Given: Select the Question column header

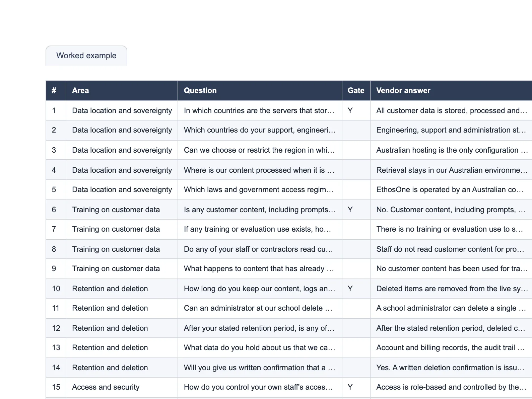Looking at the screenshot, I should pyautogui.click(x=260, y=91).
